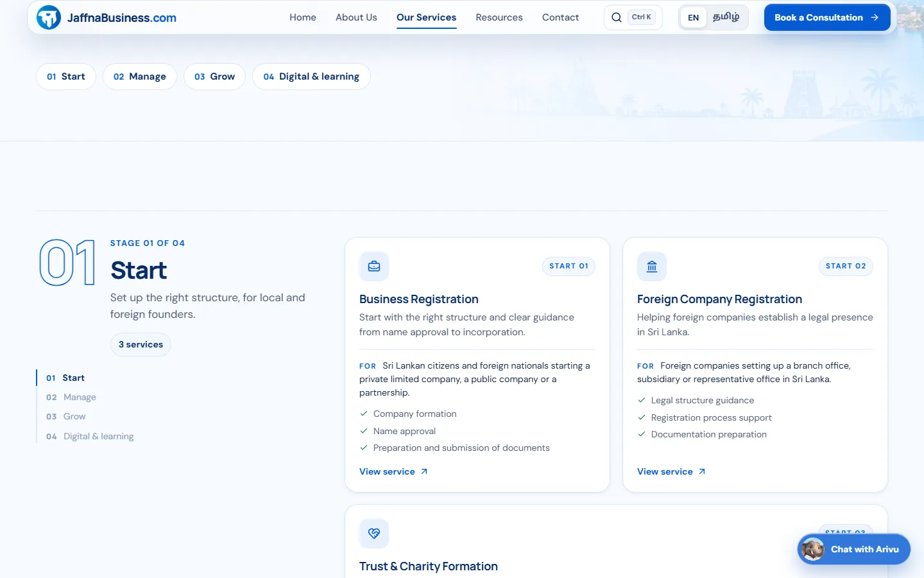Image resolution: width=924 pixels, height=578 pixels.
Task: Open the Home menu item
Action: click(x=303, y=17)
